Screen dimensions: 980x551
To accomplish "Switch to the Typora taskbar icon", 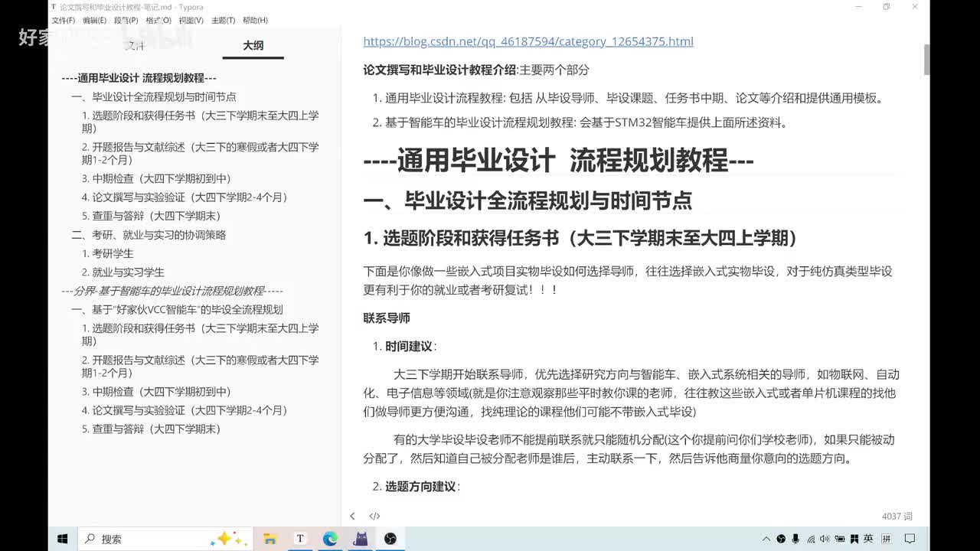I will [300, 539].
